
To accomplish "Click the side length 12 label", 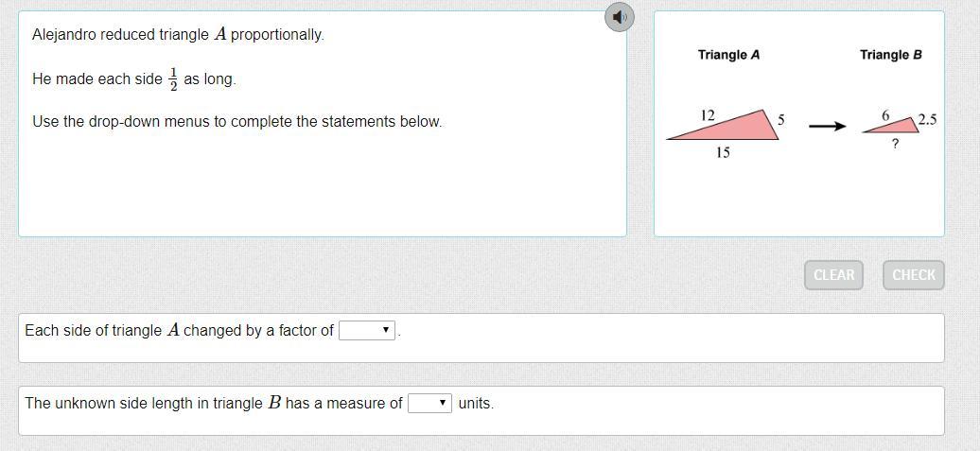I will 708,115.
